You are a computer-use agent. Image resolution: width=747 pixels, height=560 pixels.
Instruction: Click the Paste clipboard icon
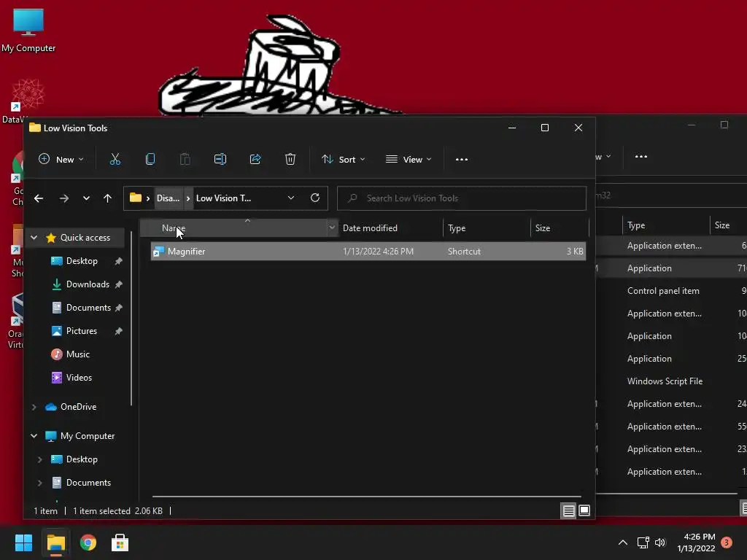pos(185,159)
